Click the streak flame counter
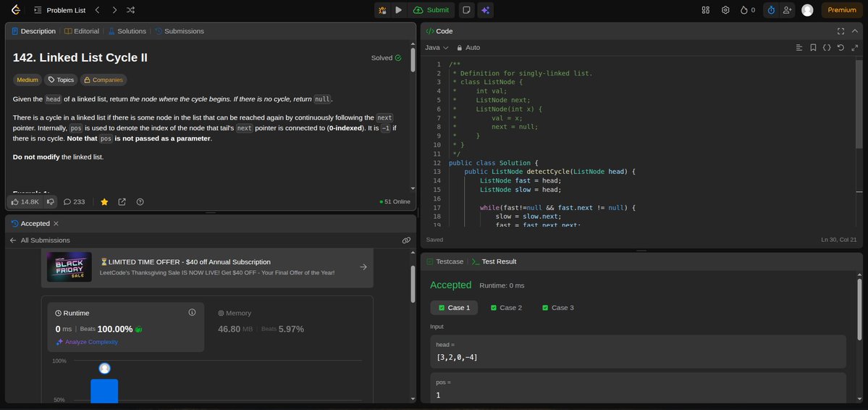The width and height of the screenshot is (868, 410). coord(747,10)
